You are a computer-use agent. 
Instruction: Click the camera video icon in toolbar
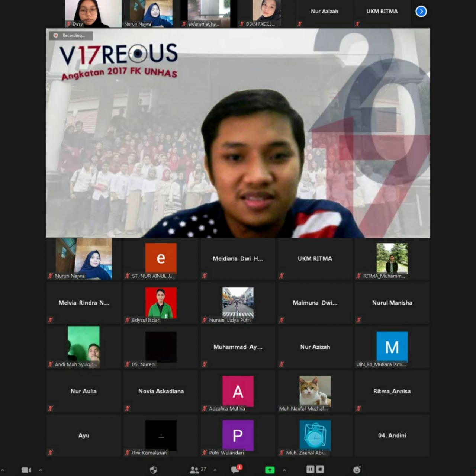[x=26, y=470]
